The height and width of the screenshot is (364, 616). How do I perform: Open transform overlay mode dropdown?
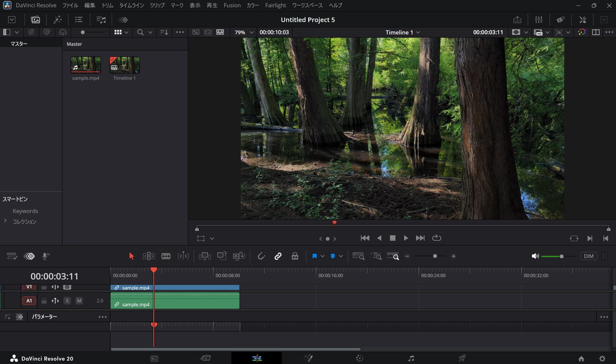pos(212,238)
